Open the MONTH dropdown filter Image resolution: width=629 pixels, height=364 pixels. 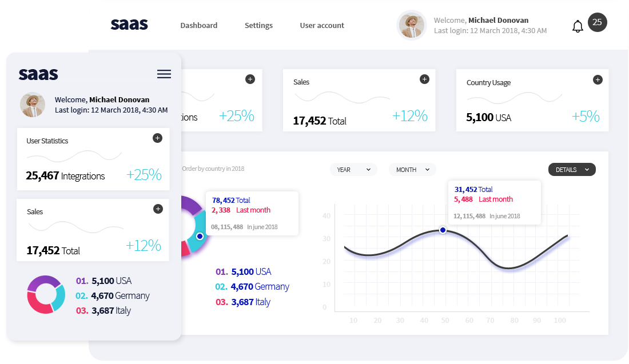coord(412,170)
